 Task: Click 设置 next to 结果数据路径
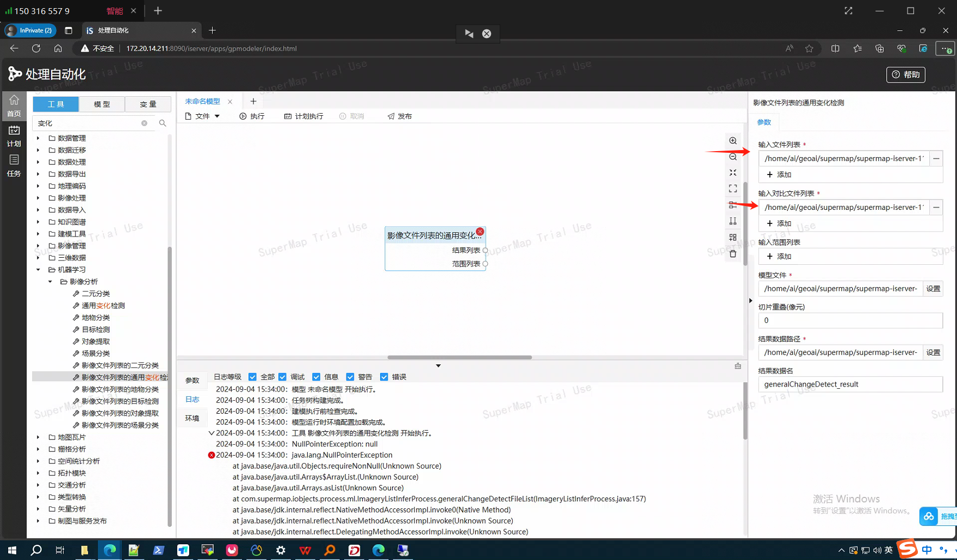click(x=933, y=352)
